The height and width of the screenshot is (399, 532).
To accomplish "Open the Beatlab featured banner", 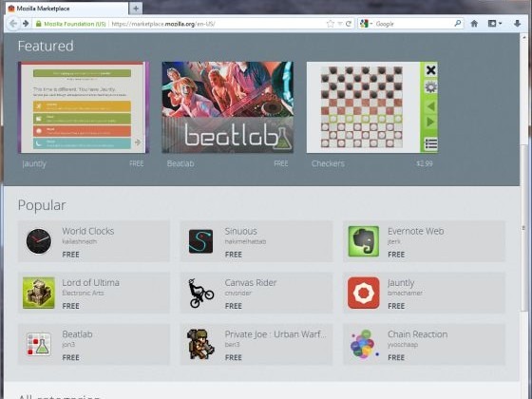I will [x=228, y=107].
